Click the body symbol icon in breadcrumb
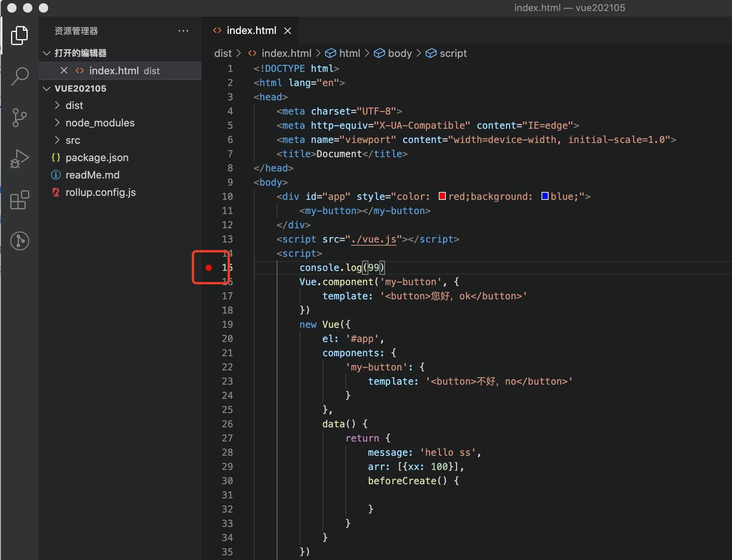 379,53
